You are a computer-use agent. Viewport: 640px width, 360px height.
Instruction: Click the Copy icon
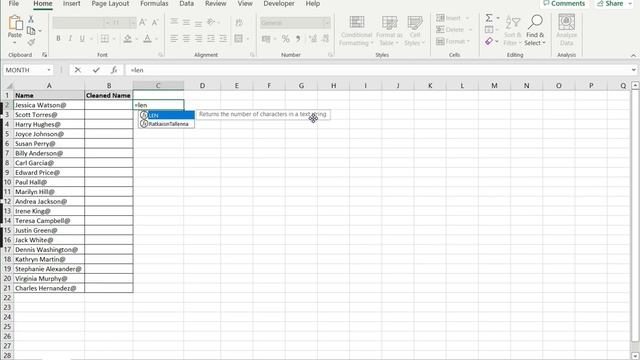[31, 31]
